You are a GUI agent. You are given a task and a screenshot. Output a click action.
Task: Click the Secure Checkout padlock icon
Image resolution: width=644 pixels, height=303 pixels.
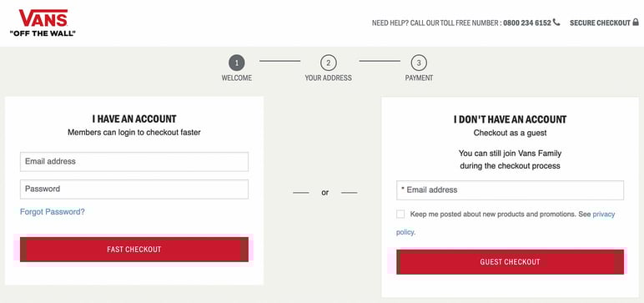[636, 23]
